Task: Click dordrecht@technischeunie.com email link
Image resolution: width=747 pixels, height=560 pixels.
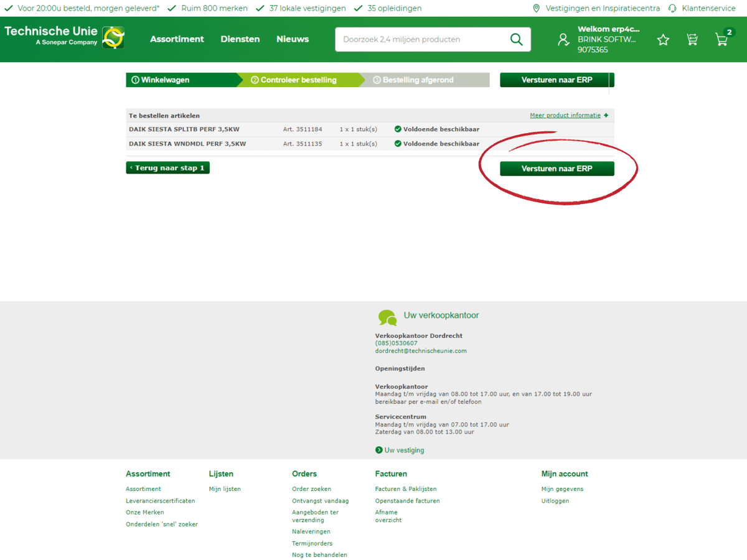Action: click(x=421, y=350)
